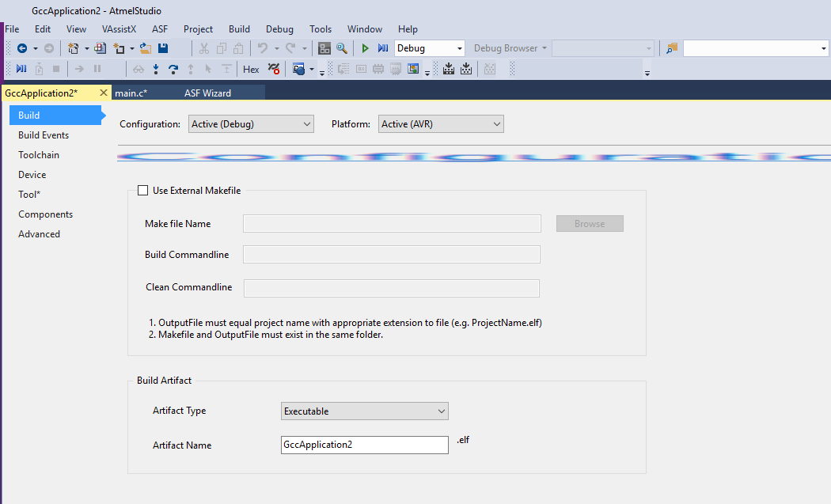The height and width of the screenshot is (504, 831).
Task: Open the Platform Active (AVR) dropdown
Action: pos(441,124)
